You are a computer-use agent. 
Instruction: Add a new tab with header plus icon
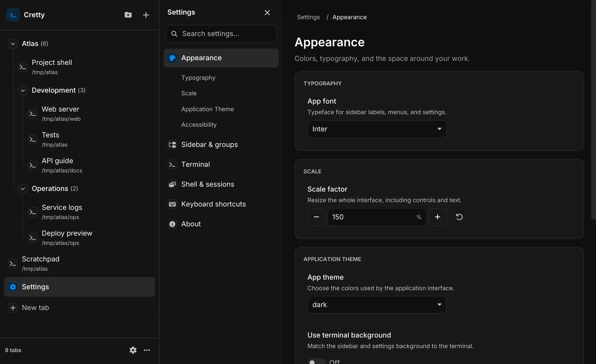(146, 15)
